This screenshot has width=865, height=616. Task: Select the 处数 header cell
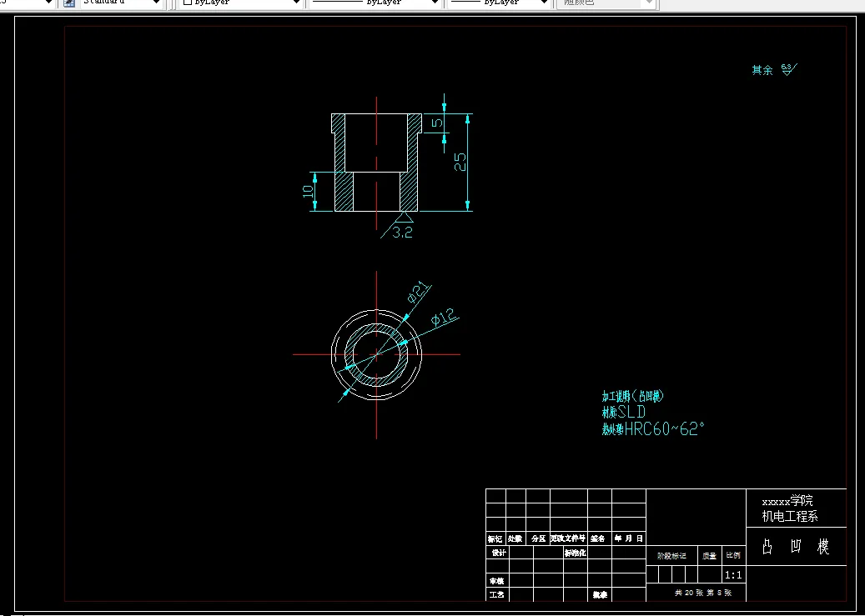pos(515,538)
